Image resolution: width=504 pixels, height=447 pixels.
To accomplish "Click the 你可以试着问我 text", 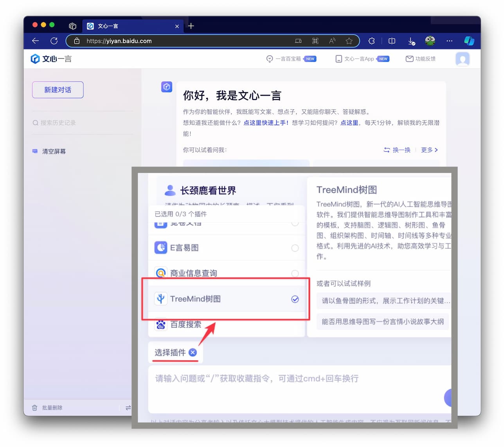I will [x=205, y=150].
